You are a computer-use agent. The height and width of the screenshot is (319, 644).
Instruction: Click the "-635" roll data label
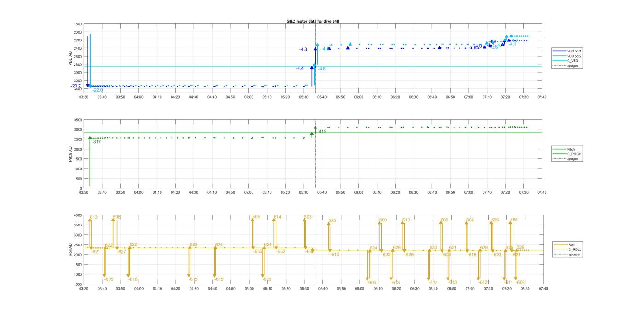tap(258, 251)
